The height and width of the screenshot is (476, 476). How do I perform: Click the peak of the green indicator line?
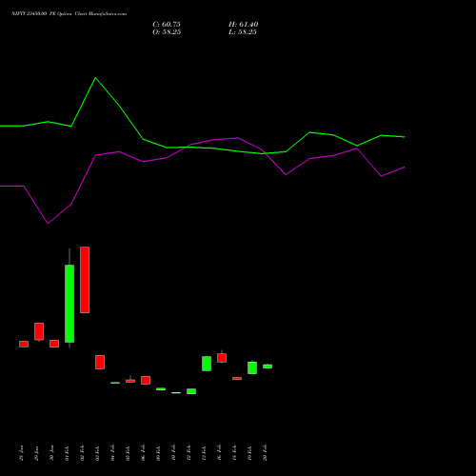[x=95, y=78]
